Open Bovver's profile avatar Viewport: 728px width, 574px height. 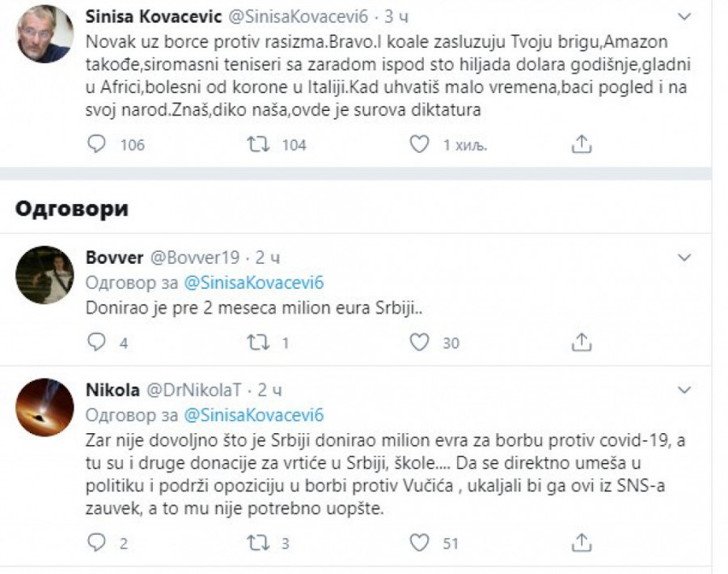click(x=45, y=274)
